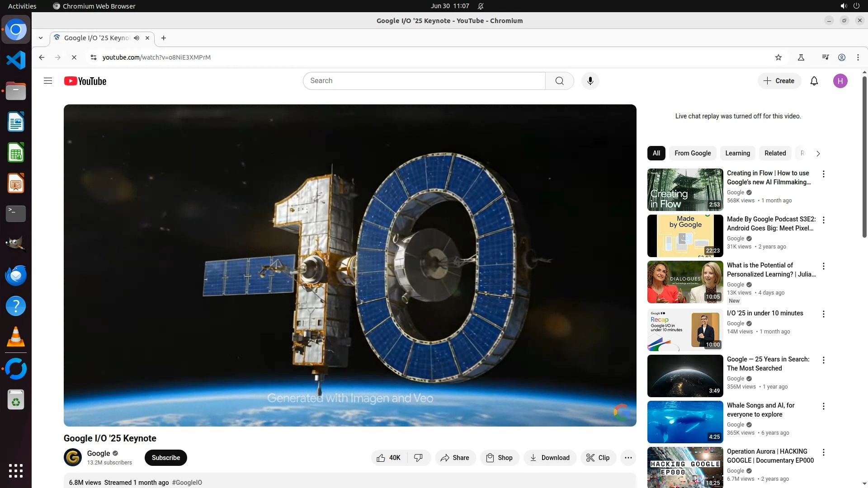Open options for Creating in Flow video
Screen dimensions: 868x488
[823, 174]
